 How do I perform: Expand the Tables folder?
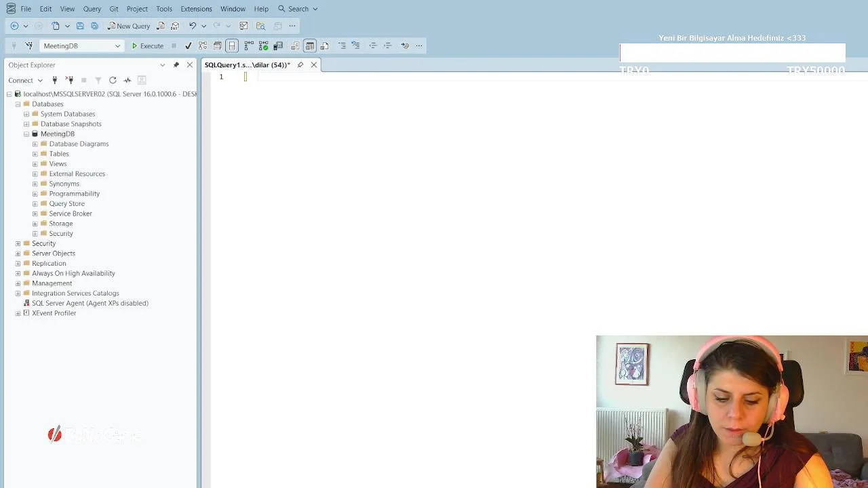pos(35,154)
